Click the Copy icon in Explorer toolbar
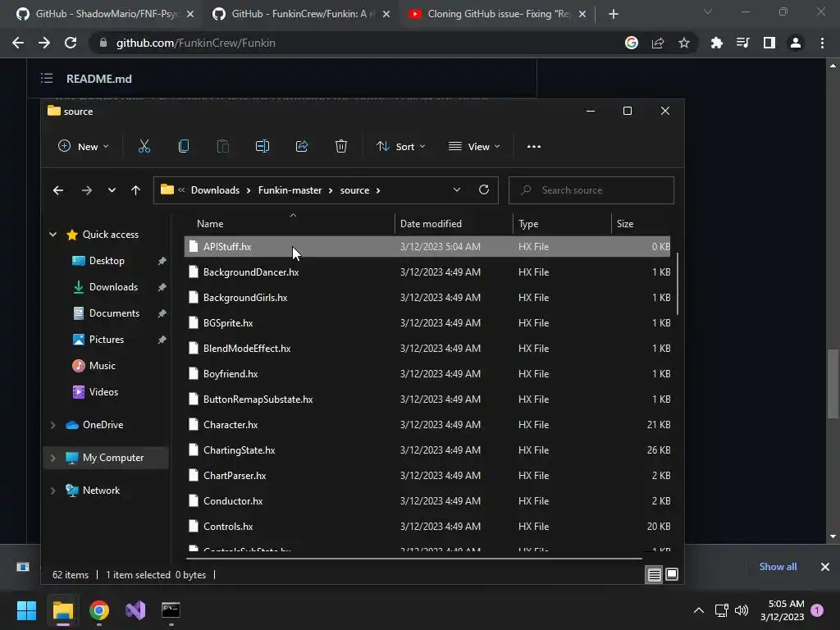The image size is (840, 630). [x=183, y=146]
